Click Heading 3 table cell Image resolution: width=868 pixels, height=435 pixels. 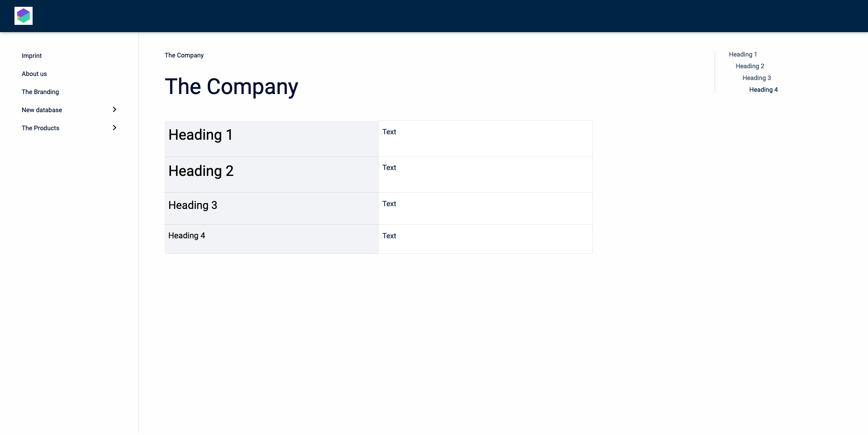(x=193, y=205)
